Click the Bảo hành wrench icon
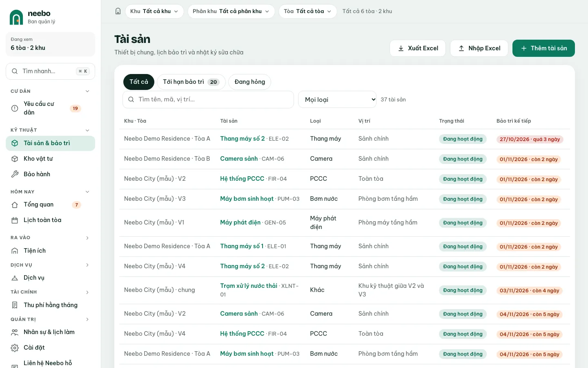Screen dimensions: 588x368 pyautogui.click(x=15, y=174)
